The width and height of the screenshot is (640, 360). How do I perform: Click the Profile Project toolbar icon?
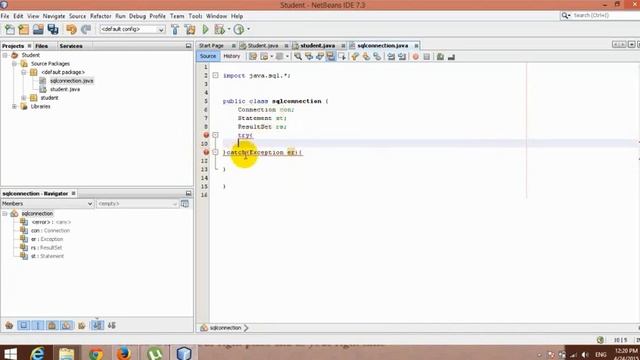pos(239,29)
